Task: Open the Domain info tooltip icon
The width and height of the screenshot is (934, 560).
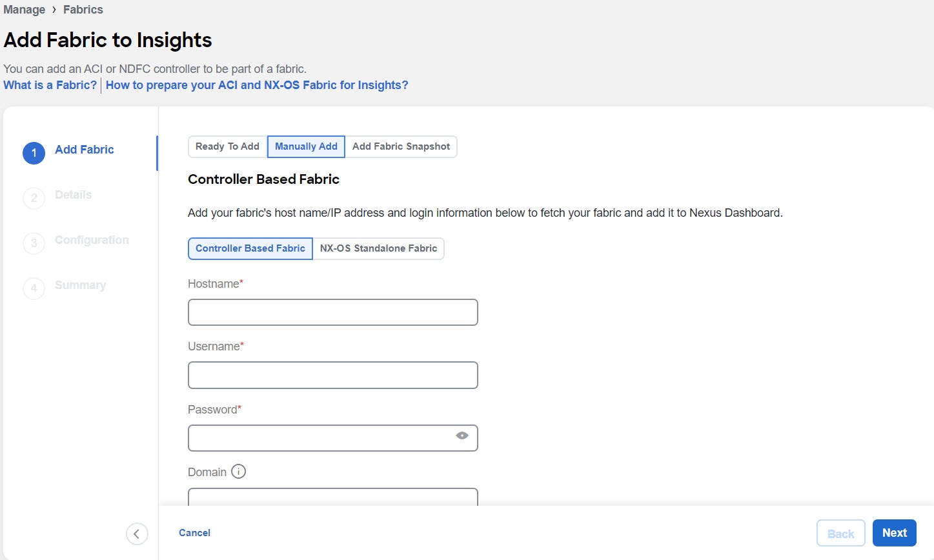Action: [x=238, y=472]
